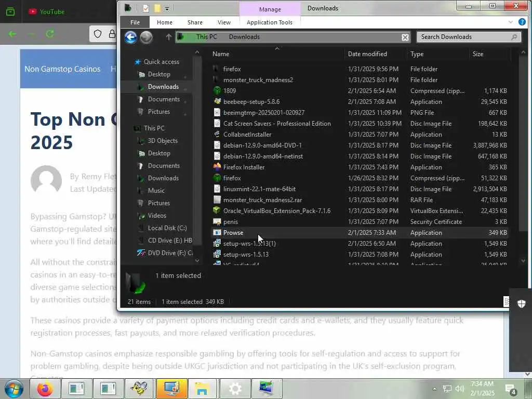
Task: Select Pictures under Quick access
Action: click(158, 112)
